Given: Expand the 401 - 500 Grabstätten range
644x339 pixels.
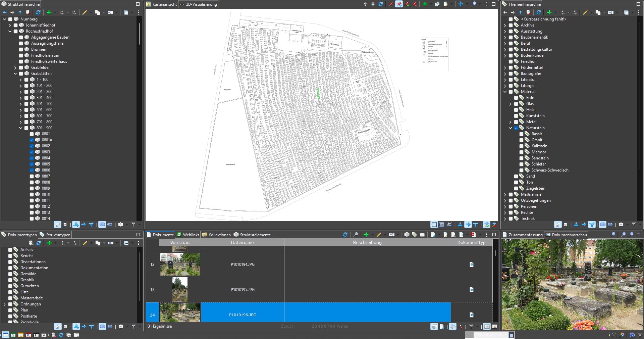Looking at the screenshot, I should point(20,104).
